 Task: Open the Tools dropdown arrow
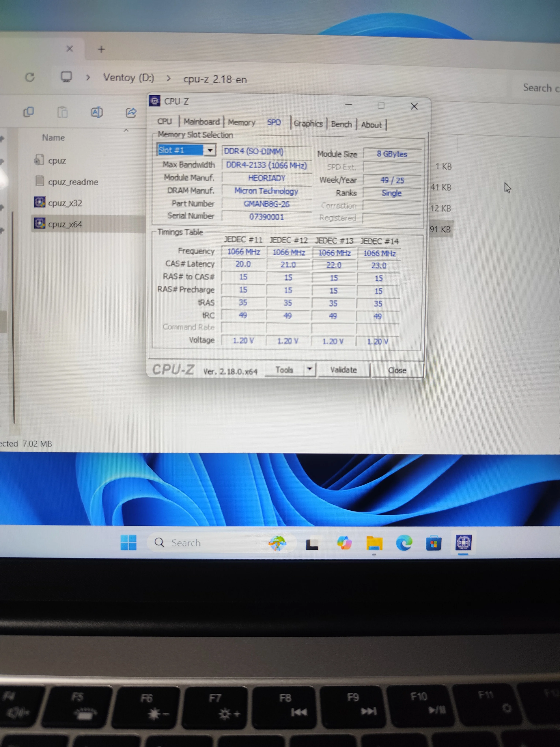309,369
